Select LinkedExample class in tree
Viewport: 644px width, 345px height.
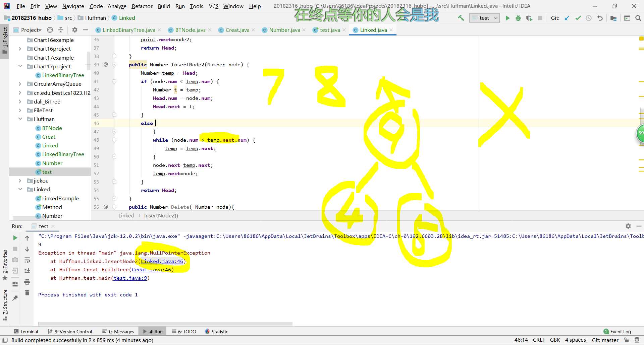point(60,198)
